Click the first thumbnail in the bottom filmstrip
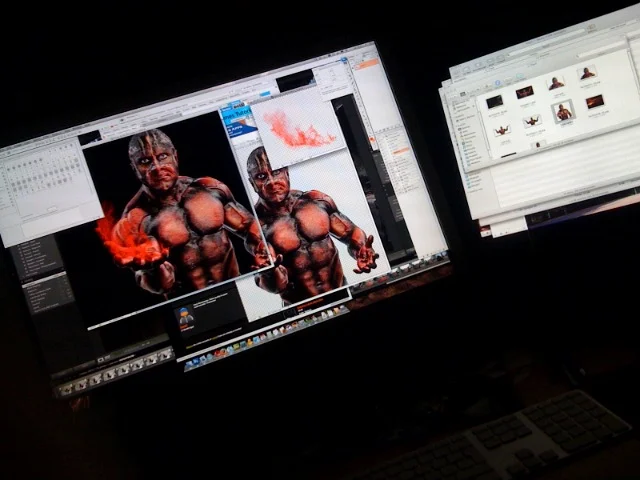Viewport: 640px width, 480px height. pyautogui.click(x=68, y=388)
